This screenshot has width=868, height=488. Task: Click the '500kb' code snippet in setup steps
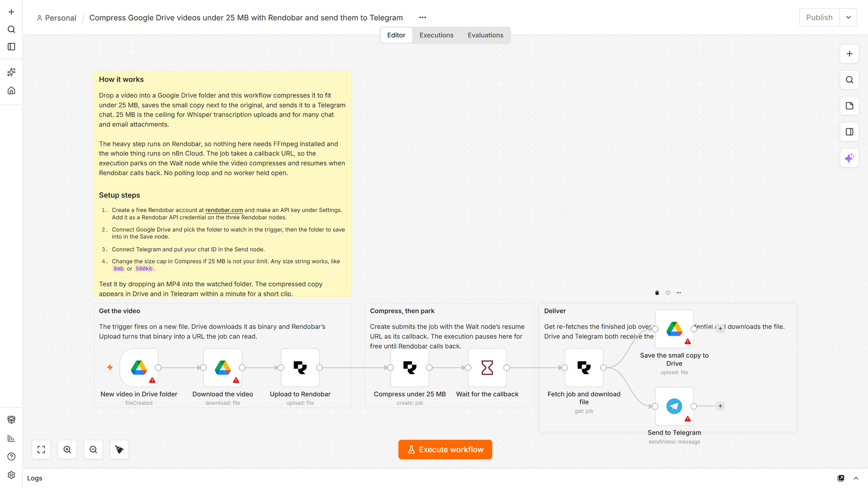144,269
